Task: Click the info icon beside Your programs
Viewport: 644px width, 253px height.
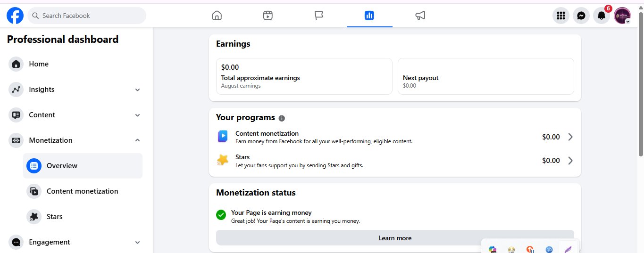Action: [x=282, y=118]
